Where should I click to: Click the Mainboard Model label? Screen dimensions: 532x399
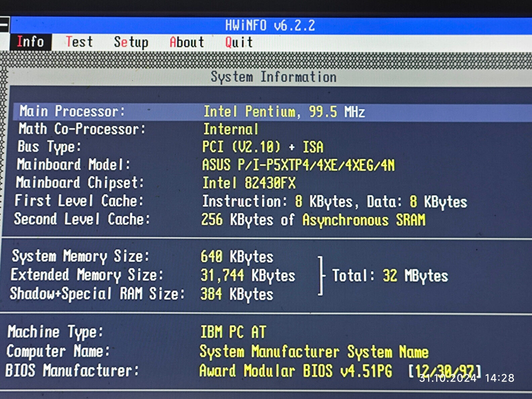click(x=74, y=165)
